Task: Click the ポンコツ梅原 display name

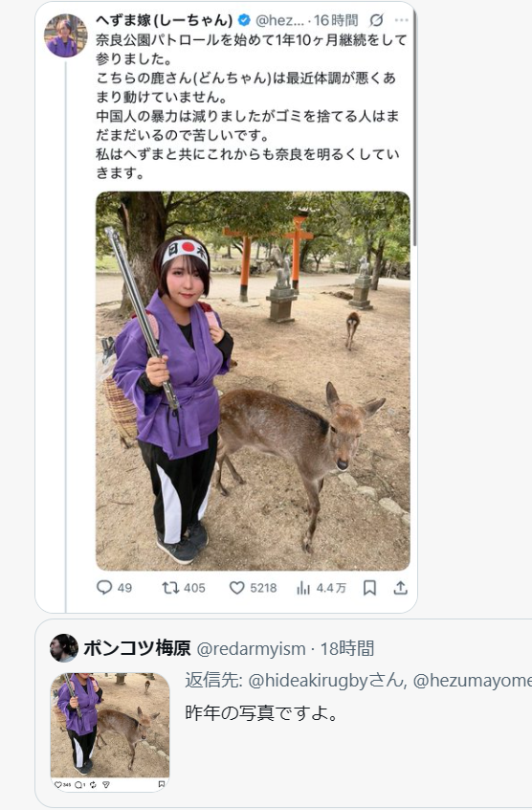Action: click(x=137, y=648)
